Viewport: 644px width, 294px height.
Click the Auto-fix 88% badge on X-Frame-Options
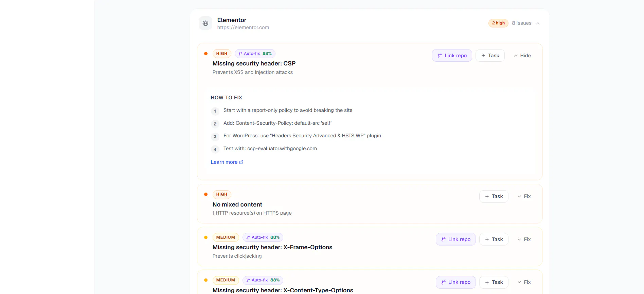[263, 237]
